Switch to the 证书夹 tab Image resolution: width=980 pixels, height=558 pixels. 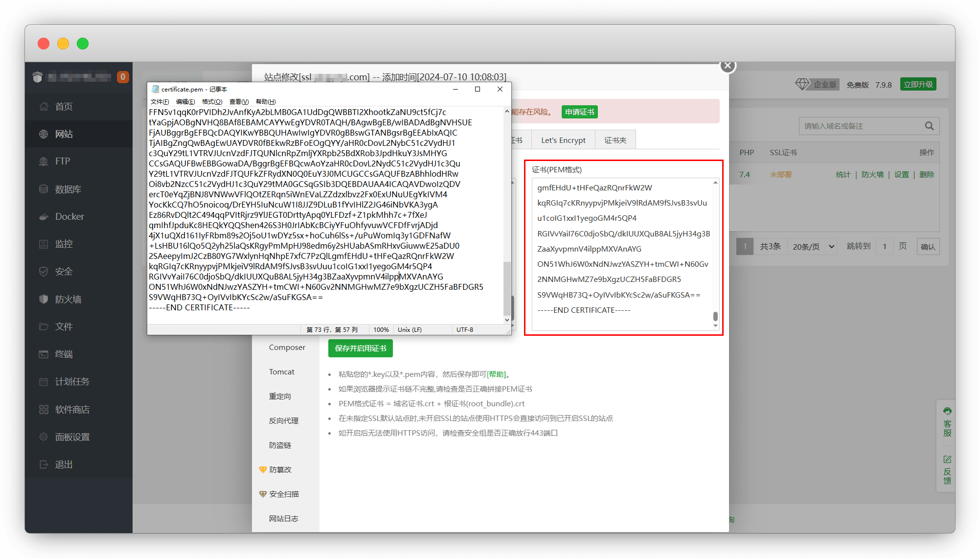tap(615, 140)
